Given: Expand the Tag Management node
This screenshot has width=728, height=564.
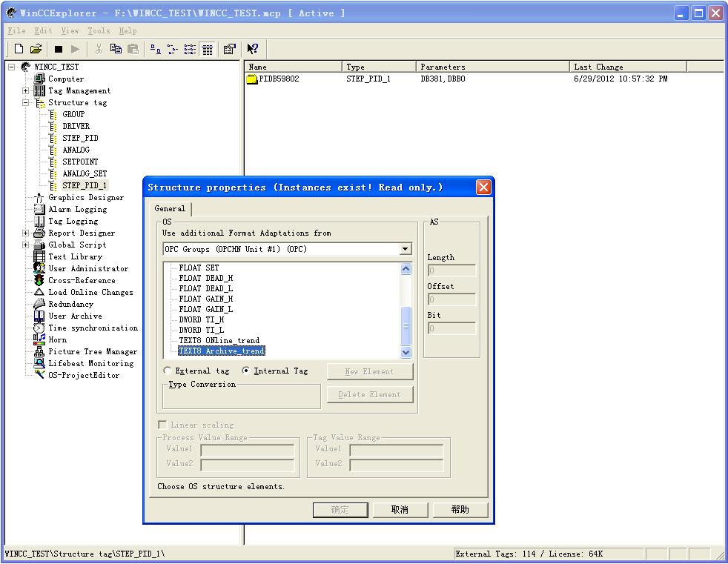Looking at the screenshot, I should click(x=26, y=90).
